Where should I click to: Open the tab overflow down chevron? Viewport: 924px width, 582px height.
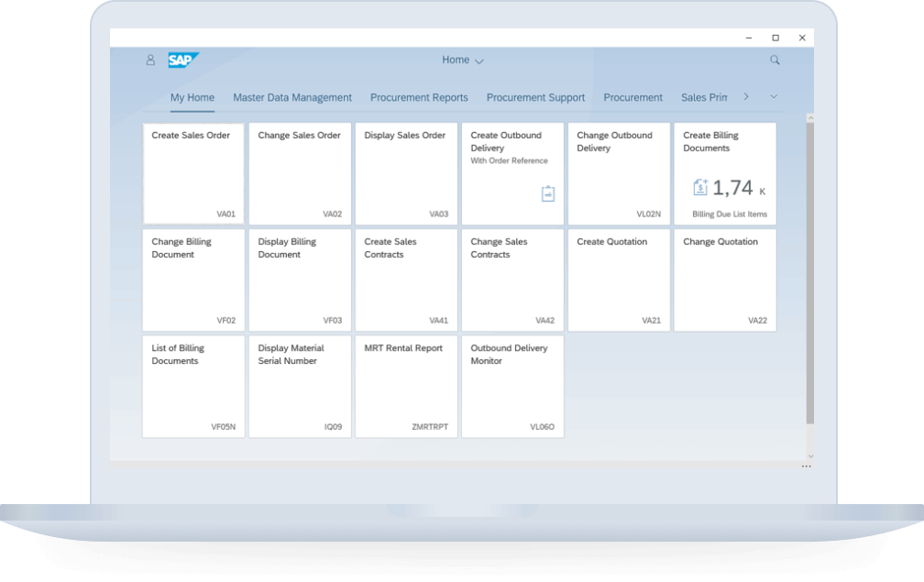[773, 96]
